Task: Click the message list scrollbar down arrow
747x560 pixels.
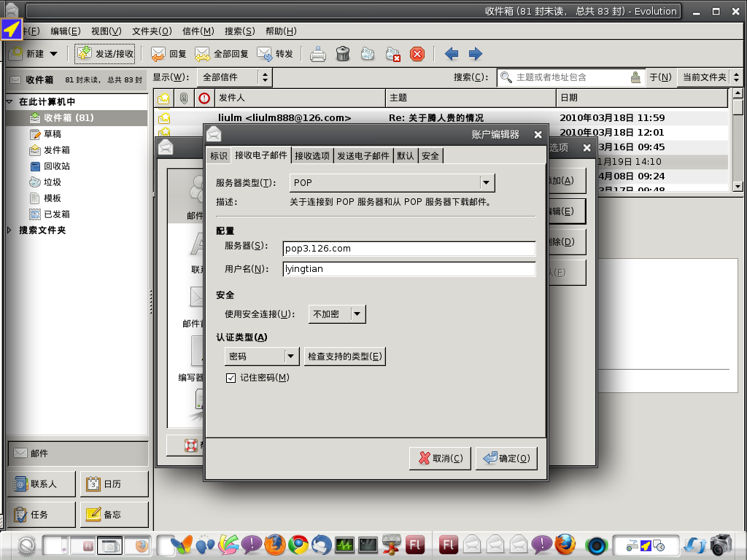Action: tap(738, 187)
